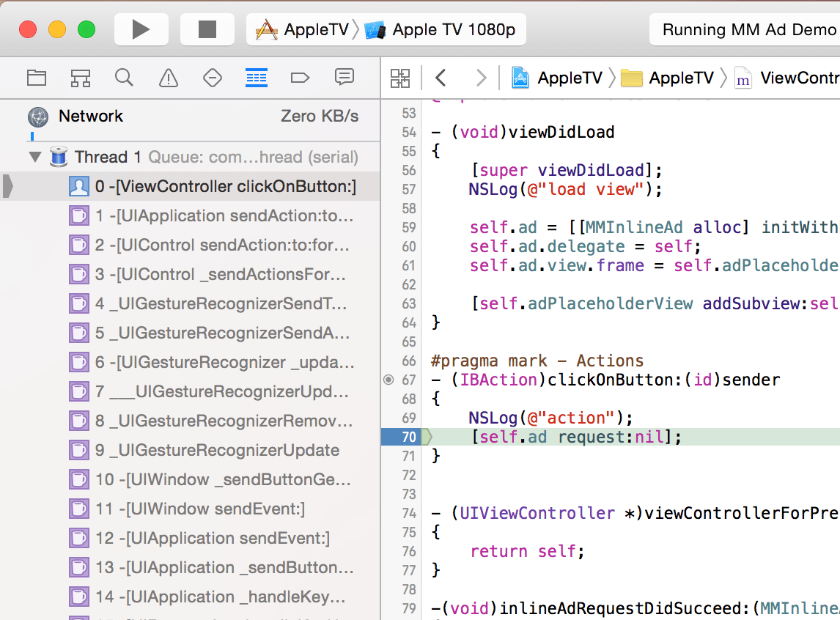The width and height of the screenshot is (840, 620).
Task: Toggle the breakpoint on line 67
Action: click(388, 380)
